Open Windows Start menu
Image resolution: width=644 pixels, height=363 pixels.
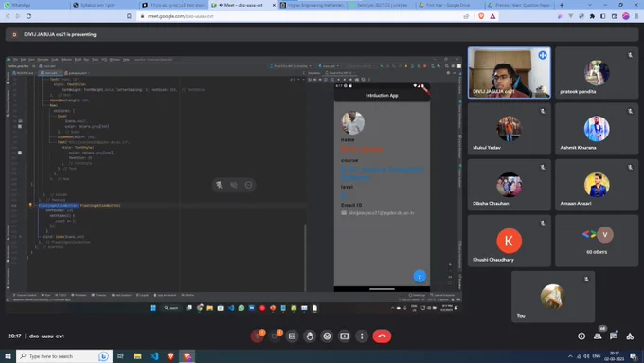(x=8, y=356)
